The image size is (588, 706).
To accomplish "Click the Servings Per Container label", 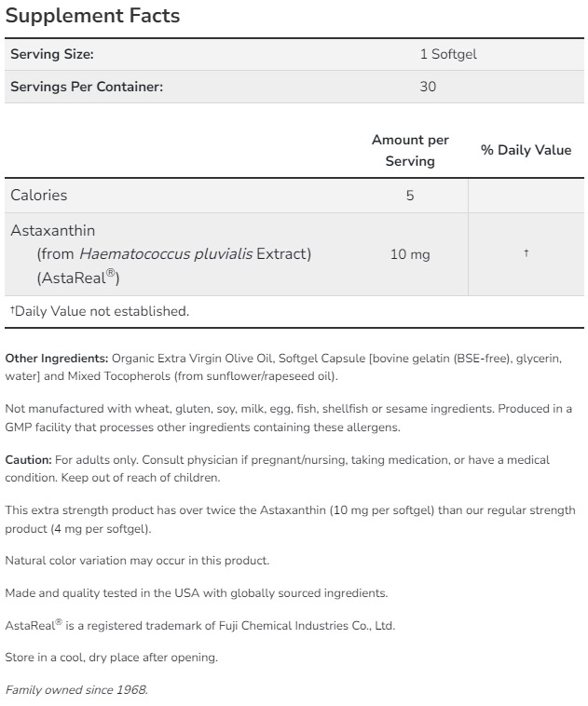I will coord(87,87).
